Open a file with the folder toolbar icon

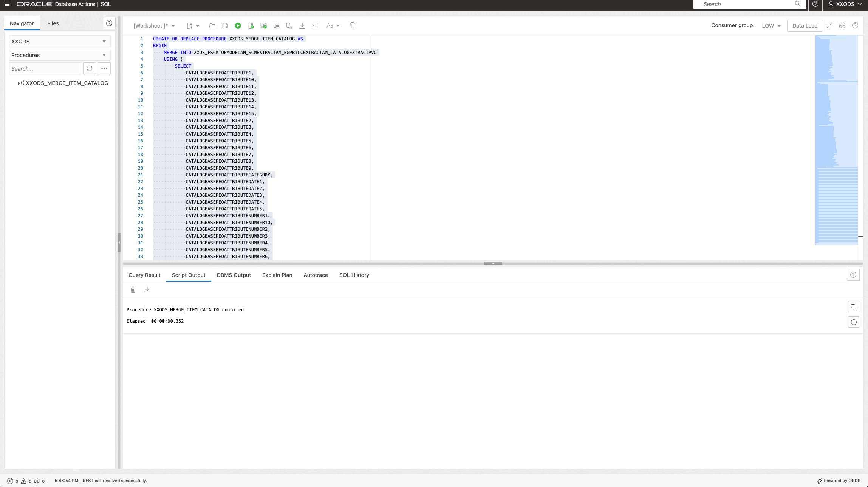click(212, 25)
